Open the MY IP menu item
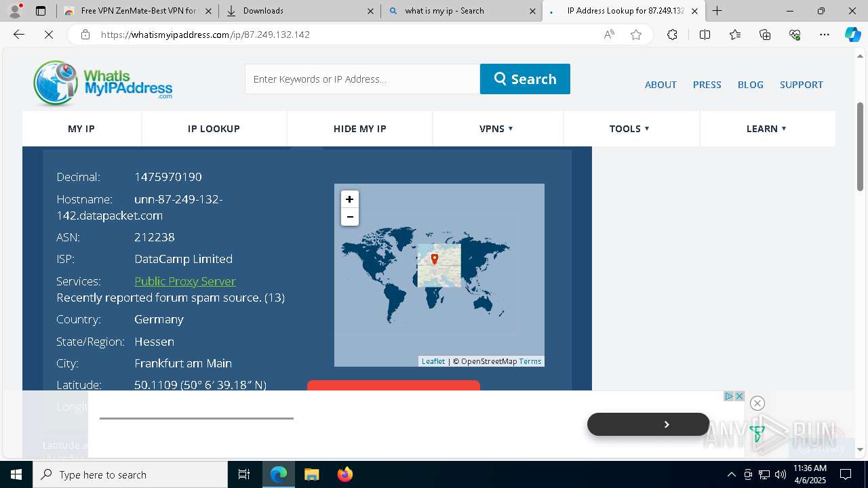Screen dimensions: 868x488 [81, 129]
